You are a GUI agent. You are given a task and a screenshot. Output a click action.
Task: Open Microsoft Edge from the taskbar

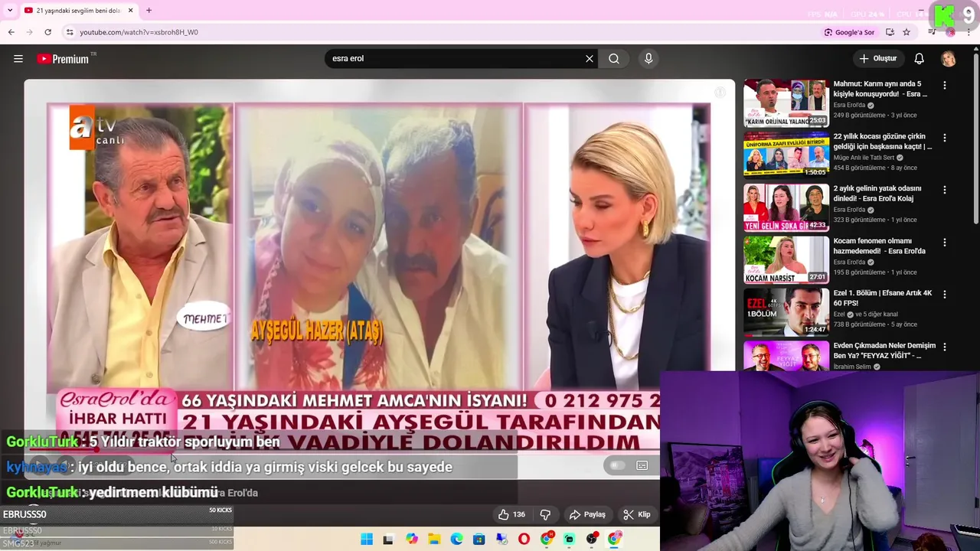456,540
